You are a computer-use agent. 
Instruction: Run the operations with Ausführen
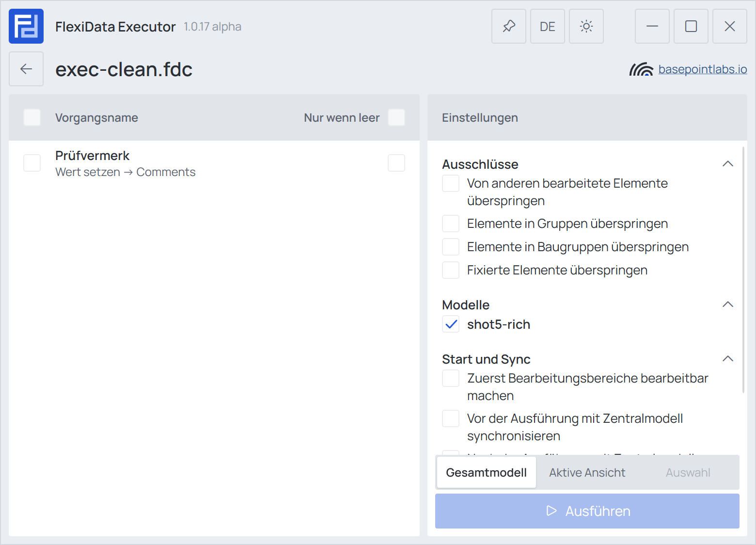coord(587,511)
